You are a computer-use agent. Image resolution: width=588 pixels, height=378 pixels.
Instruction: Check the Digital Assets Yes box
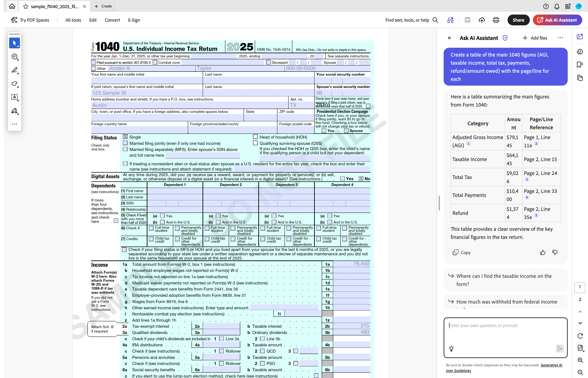tap(343, 179)
